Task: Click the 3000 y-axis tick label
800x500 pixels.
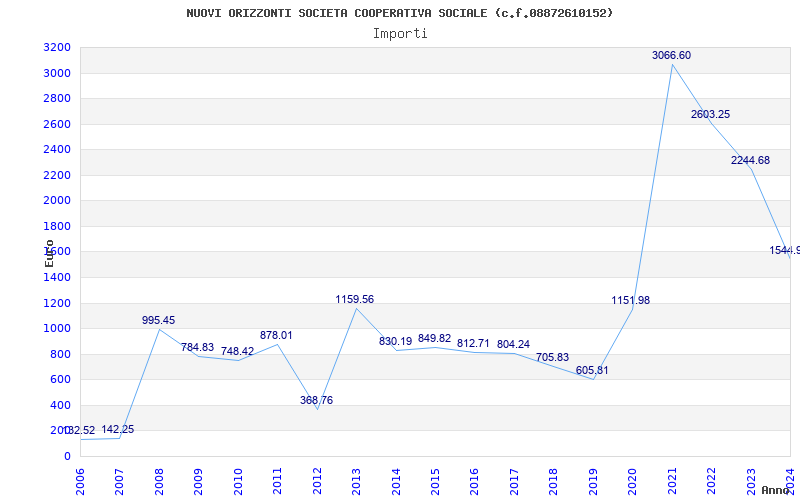Action: tap(57, 73)
